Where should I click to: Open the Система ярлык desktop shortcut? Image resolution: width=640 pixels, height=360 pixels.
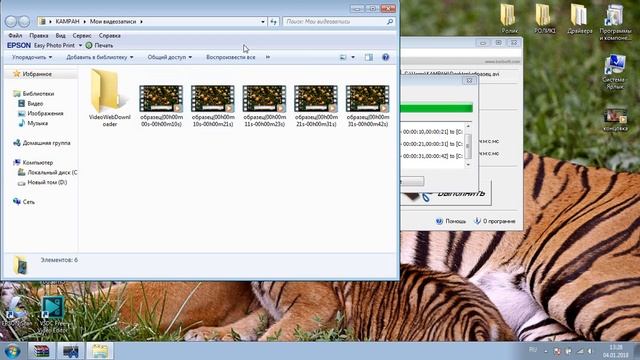pyautogui.click(x=615, y=72)
